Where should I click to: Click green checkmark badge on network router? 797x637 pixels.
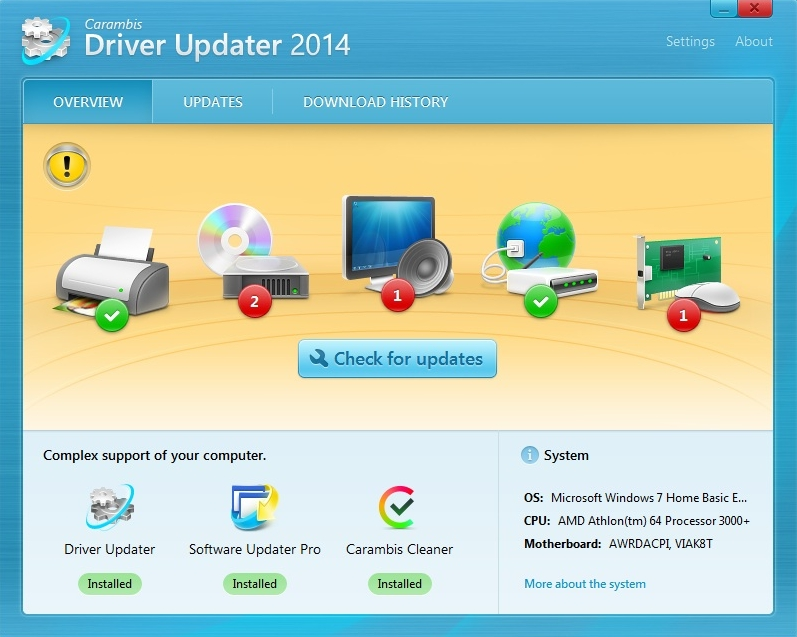[541, 301]
